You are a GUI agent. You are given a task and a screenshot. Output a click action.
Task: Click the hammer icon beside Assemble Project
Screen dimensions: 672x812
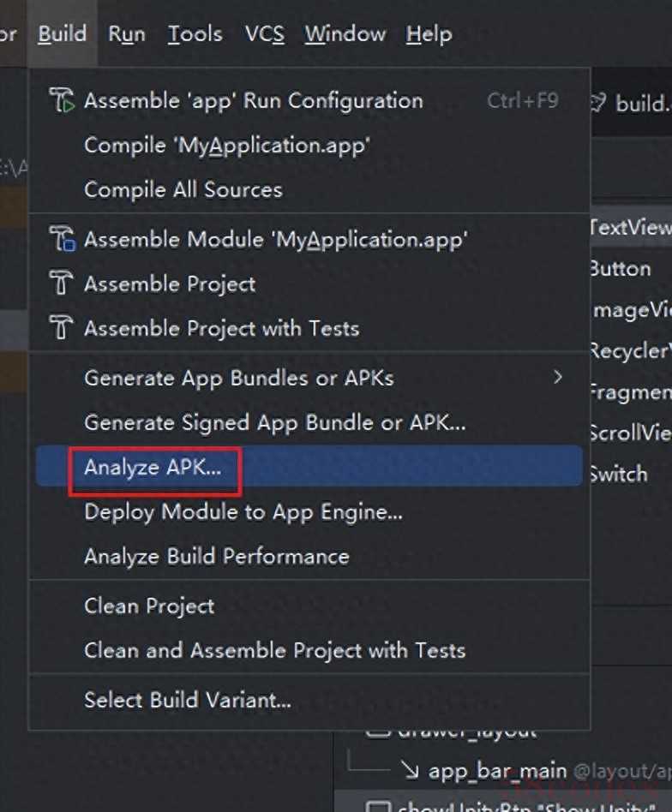[x=61, y=283]
